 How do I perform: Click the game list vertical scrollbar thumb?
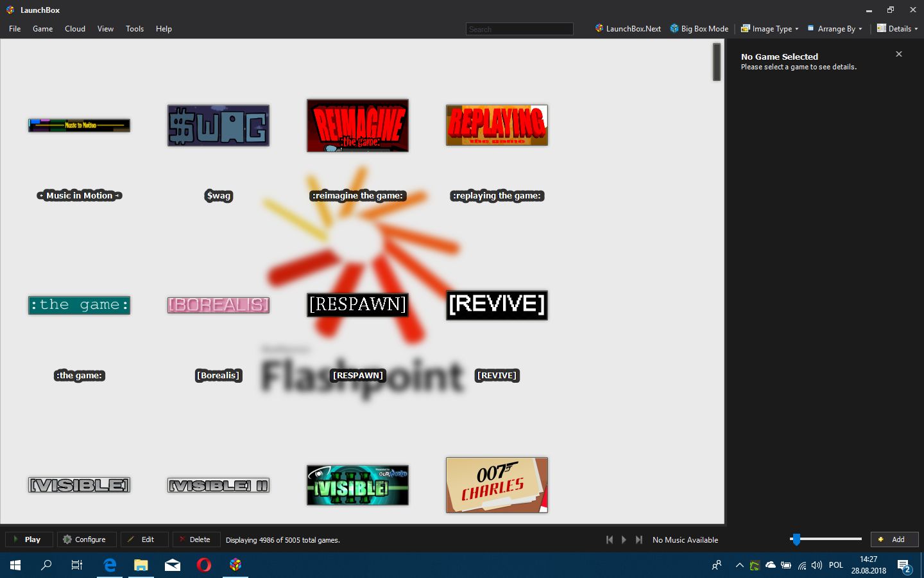[x=717, y=62]
